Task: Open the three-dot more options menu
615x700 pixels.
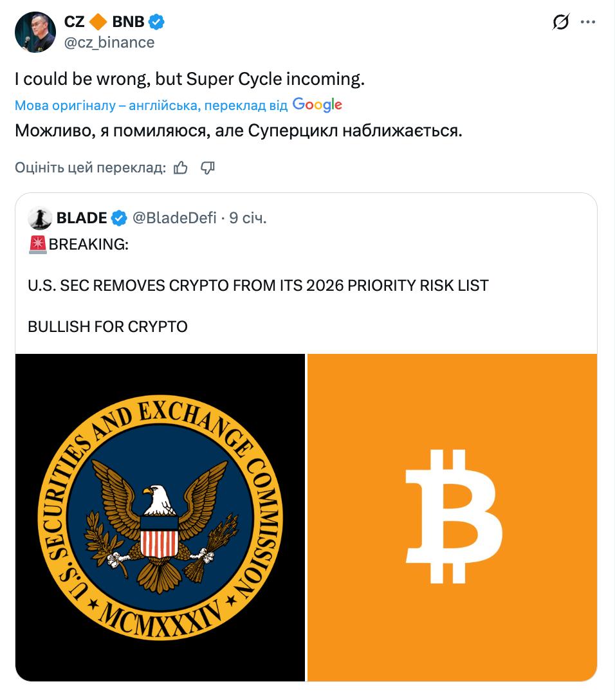Action: pyautogui.click(x=588, y=22)
